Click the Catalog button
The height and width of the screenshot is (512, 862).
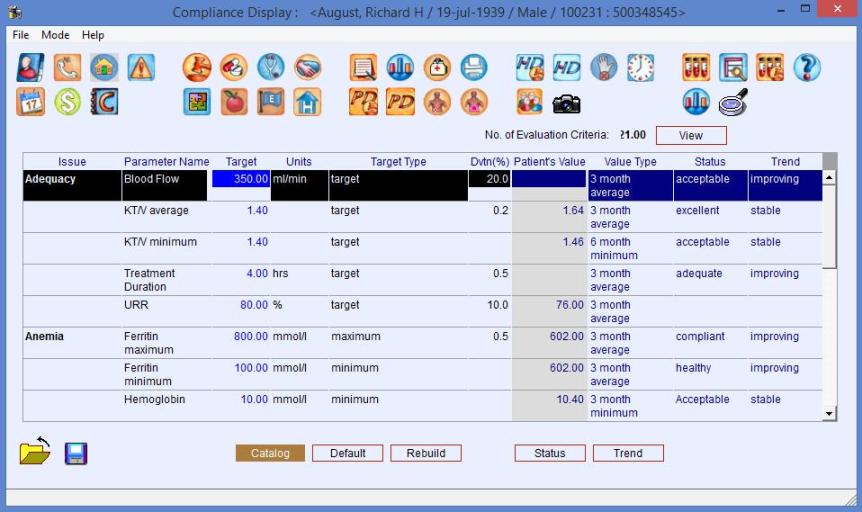[x=270, y=453]
